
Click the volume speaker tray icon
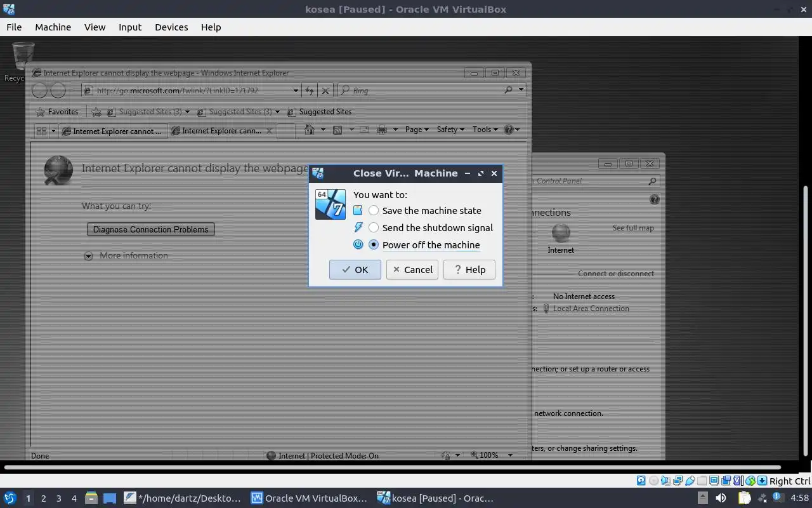coord(721,498)
